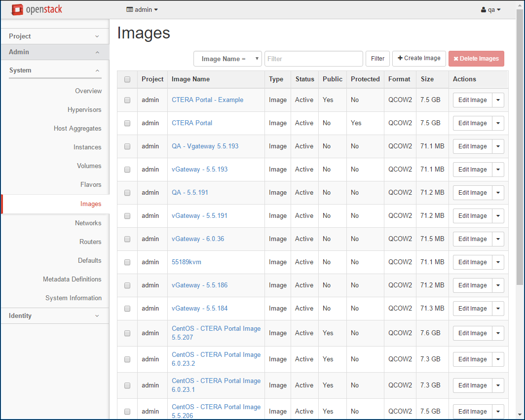Screen dimensions: 525x420
Task: Open the qa user menu
Action: [490, 10]
